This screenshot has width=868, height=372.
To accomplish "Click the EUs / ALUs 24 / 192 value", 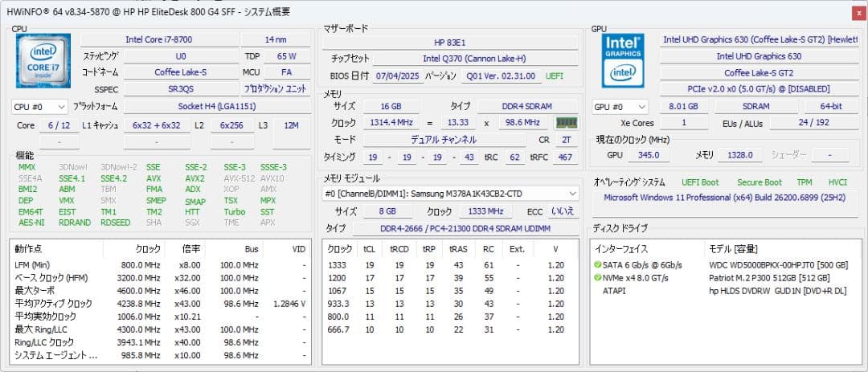I will (x=813, y=123).
